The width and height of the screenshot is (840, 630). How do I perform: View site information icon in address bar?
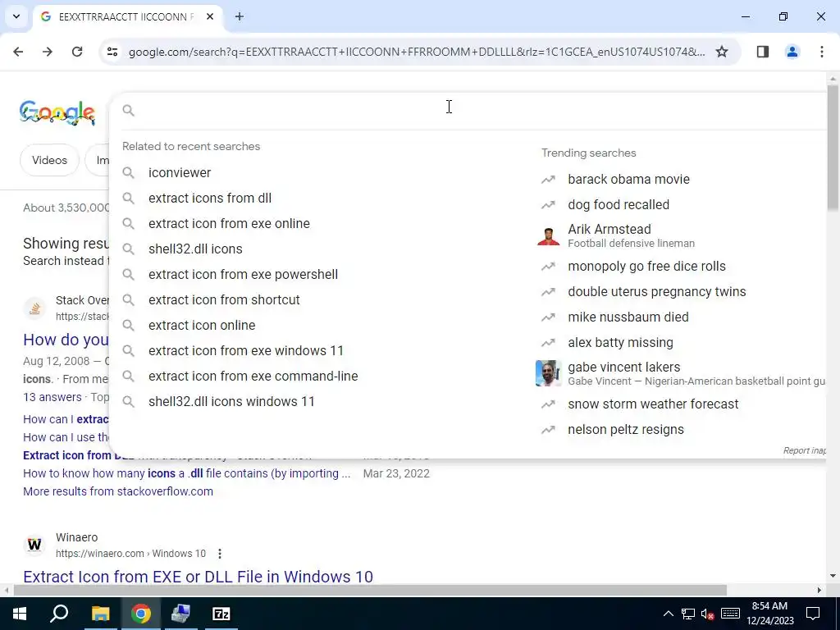click(112, 52)
